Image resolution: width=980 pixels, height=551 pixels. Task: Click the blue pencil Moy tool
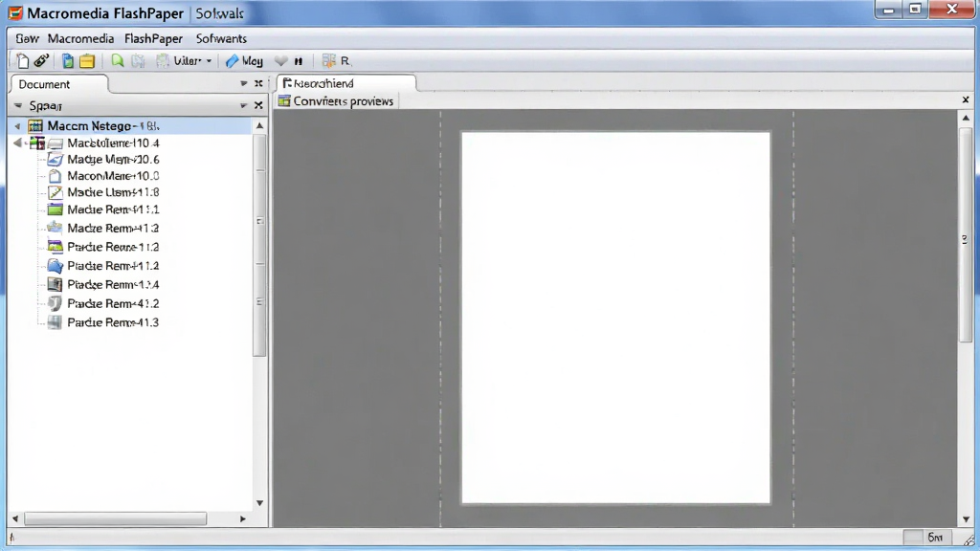[244, 60]
